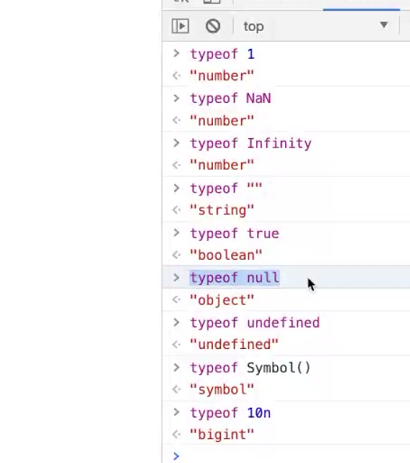Click the 'typeof true' console entry
410x463 pixels.
pyautogui.click(x=234, y=233)
